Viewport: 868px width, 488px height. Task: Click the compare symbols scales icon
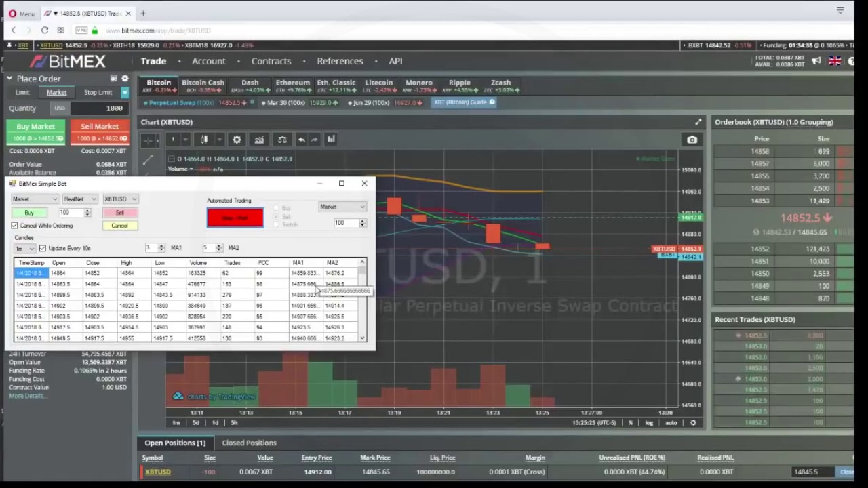(x=282, y=140)
